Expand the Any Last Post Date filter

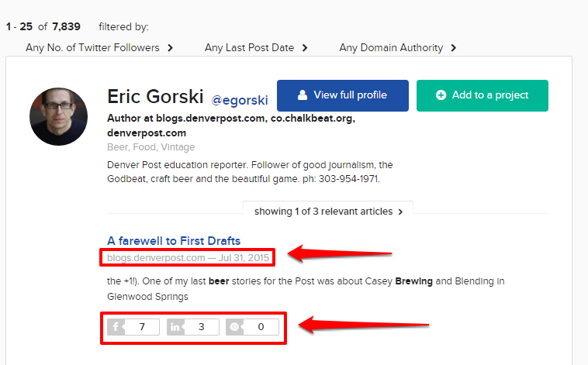[x=256, y=48]
